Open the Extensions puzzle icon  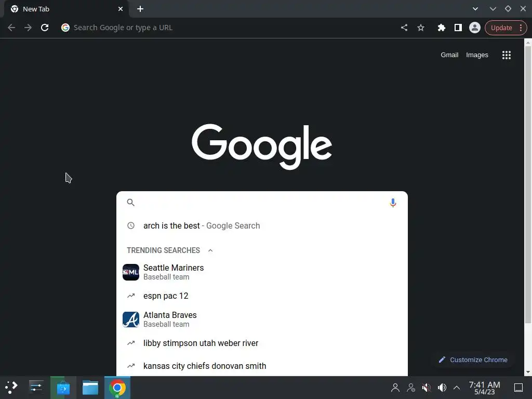point(441,28)
